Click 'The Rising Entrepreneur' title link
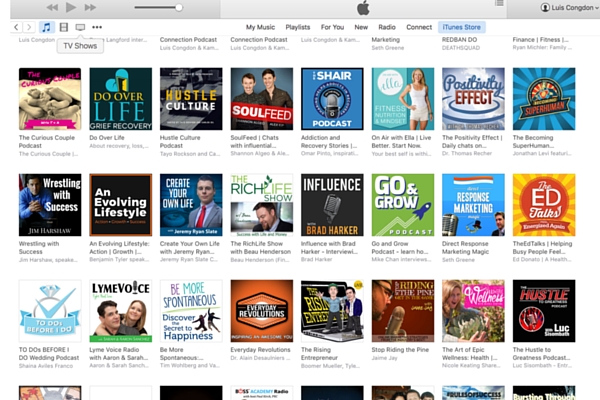The width and height of the screenshot is (600, 400). coord(319,354)
